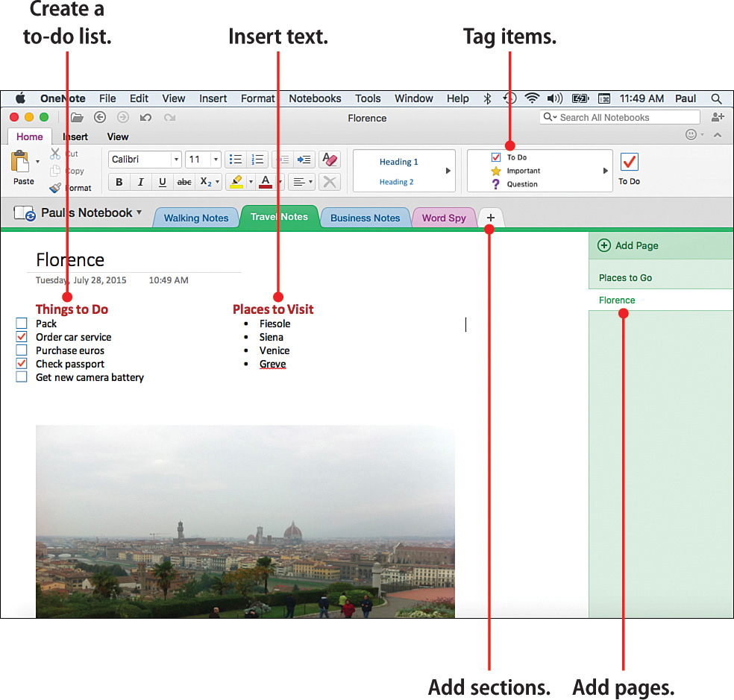Switch to the Insert ribbon tab
The width and height of the screenshot is (734, 700).
75,136
